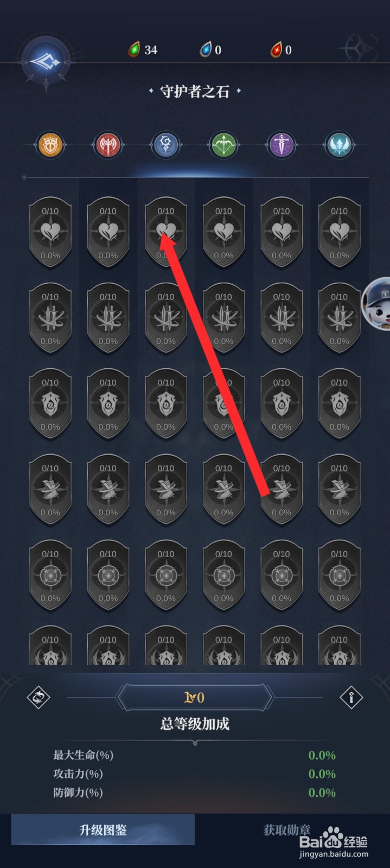
Task: Tap the green gem currency counter
Action: (x=143, y=50)
